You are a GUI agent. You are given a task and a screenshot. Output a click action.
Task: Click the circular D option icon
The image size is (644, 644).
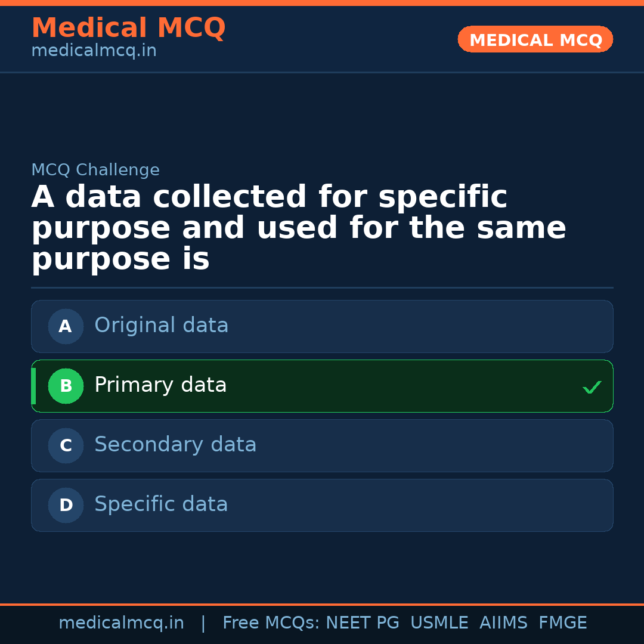(x=66, y=505)
